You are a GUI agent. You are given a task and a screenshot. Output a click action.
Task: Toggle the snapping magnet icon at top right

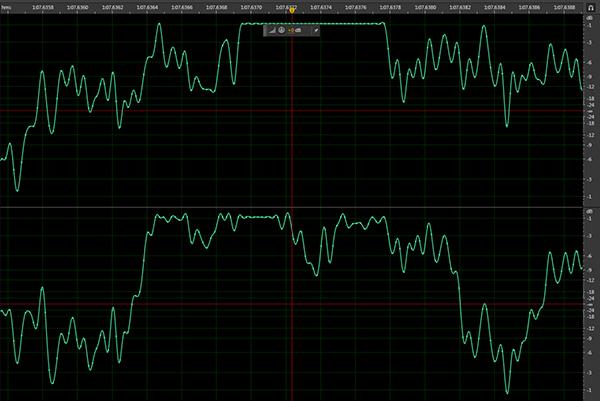click(x=591, y=6)
